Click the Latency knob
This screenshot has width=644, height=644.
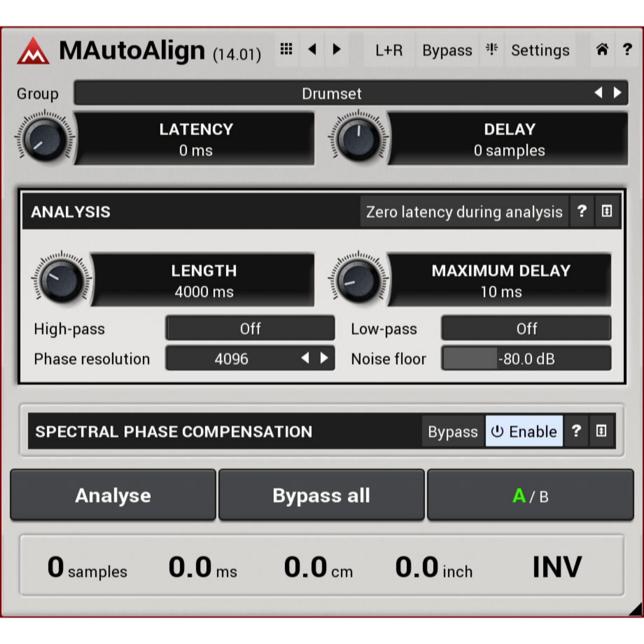pyautogui.click(x=45, y=139)
